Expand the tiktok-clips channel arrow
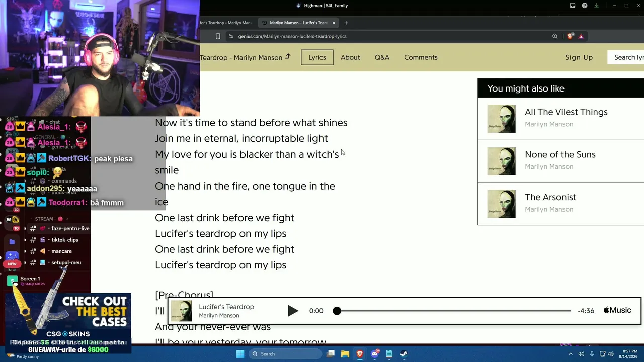The image size is (644, 362). pos(25,240)
